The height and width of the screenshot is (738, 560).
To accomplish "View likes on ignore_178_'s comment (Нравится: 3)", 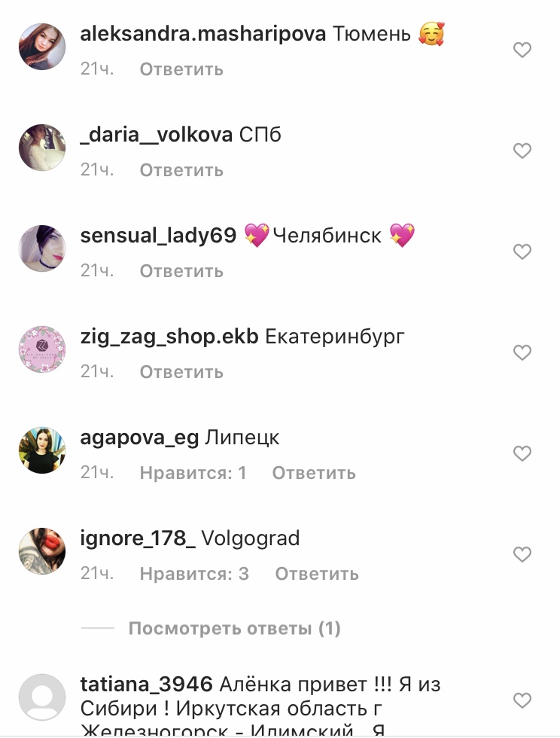I will pos(194,574).
